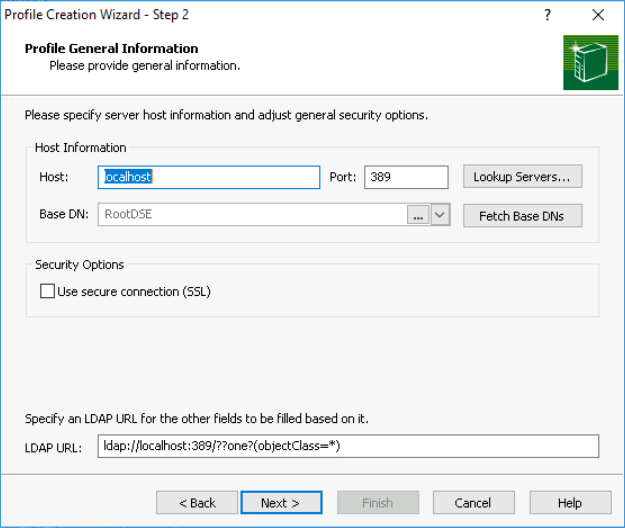Open Help from the bottom button row
Image resolution: width=625 pixels, height=528 pixels.
pyautogui.click(x=570, y=503)
